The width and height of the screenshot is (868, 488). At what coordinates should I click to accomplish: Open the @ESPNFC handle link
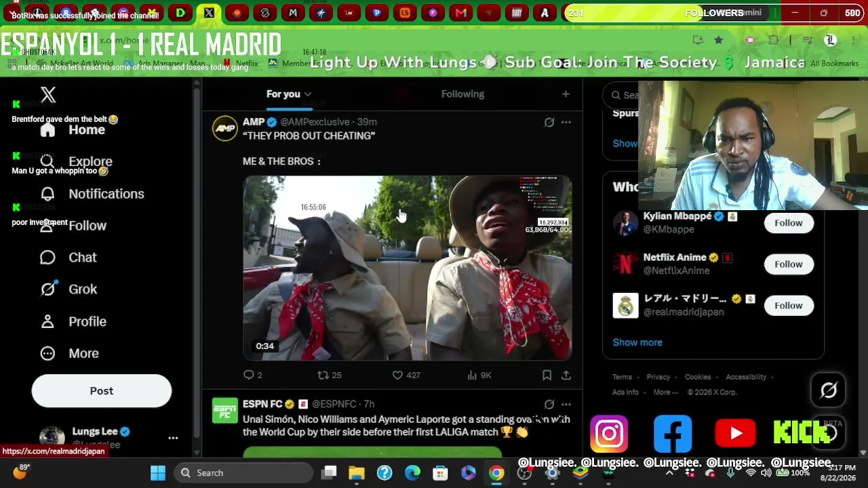334,405
